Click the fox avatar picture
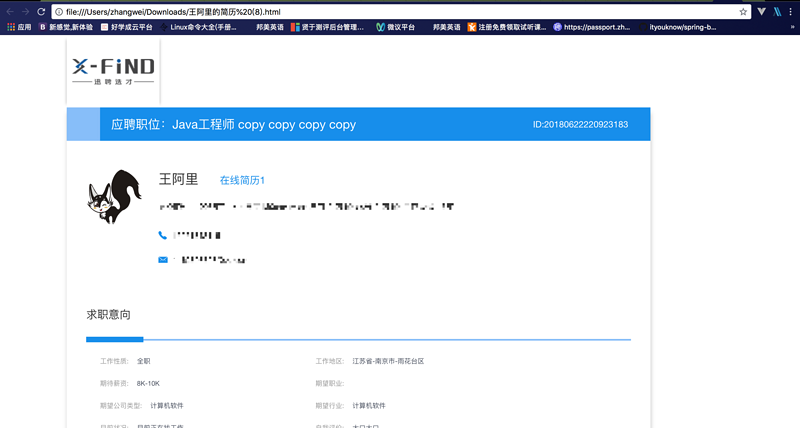 click(x=114, y=196)
